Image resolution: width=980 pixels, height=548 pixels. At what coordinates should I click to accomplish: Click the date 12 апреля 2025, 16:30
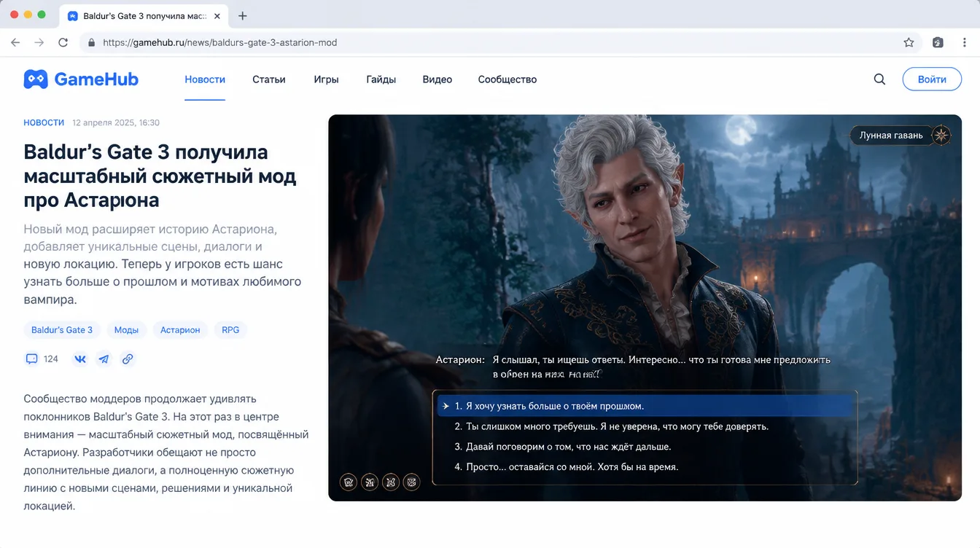[116, 122]
